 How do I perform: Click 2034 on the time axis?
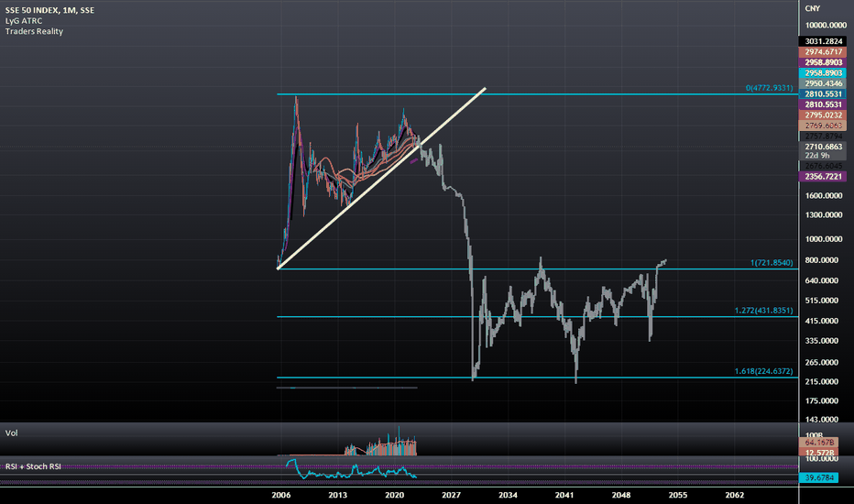point(508,495)
